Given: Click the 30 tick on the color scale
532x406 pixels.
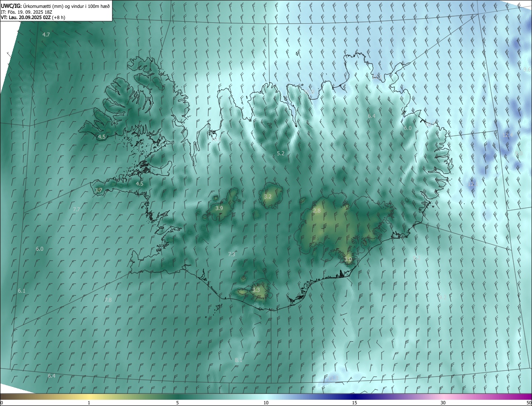Looking at the screenshot, I should click(443, 403).
